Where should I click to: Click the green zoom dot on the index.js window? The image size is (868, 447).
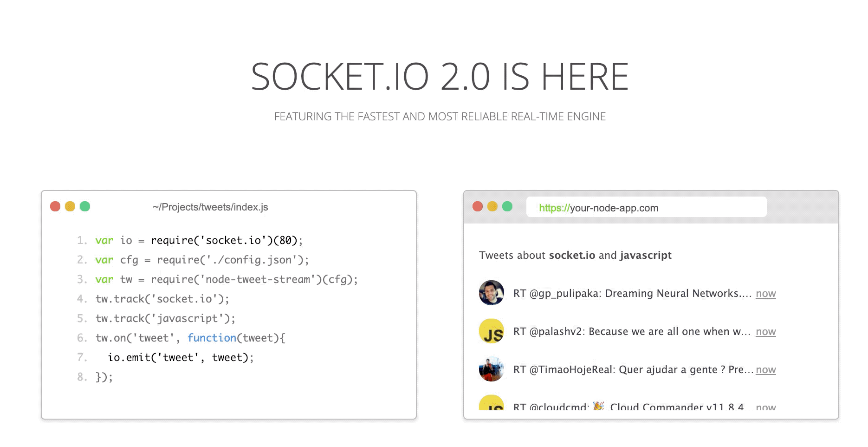85,206
